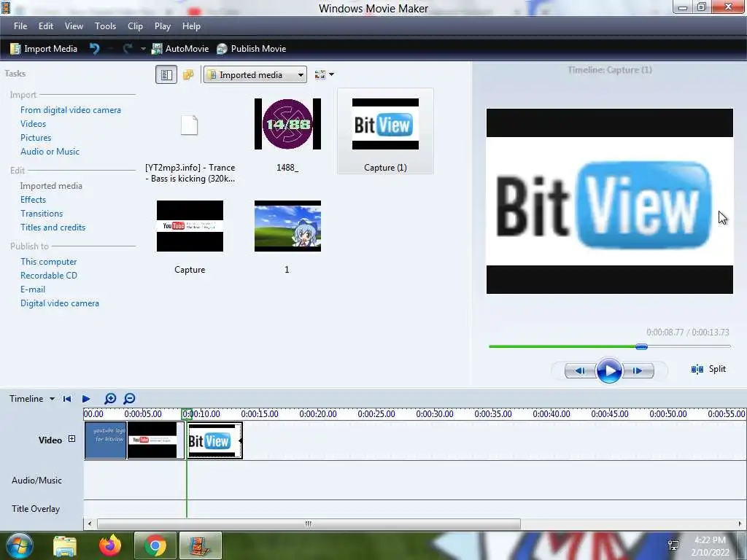Select the YouTube clip on the timeline
The image size is (747, 560).
click(156, 440)
